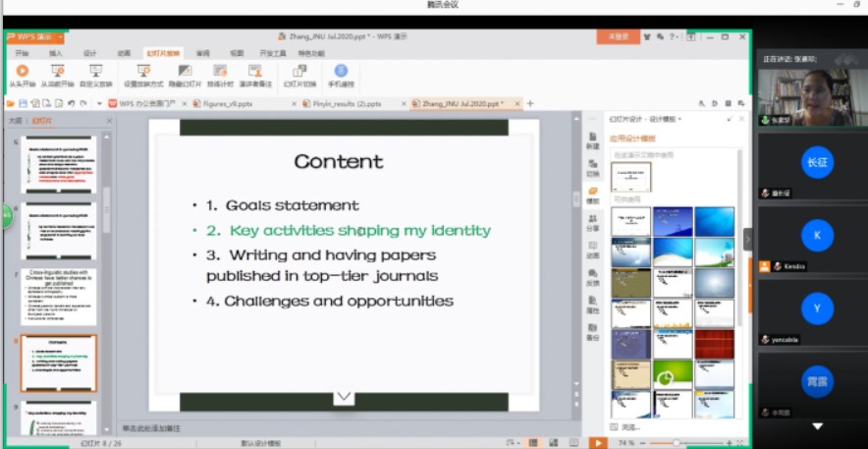This screenshot has width=868, height=449.
Task: Open the 演讲者备注 presenter notes tool
Action: point(255,72)
